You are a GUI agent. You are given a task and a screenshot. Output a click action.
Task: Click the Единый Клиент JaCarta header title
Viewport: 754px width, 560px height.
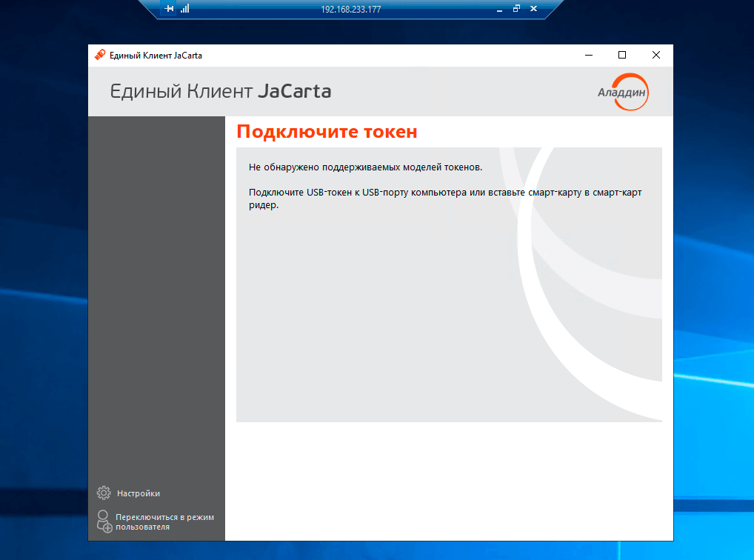(x=221, y=91)
